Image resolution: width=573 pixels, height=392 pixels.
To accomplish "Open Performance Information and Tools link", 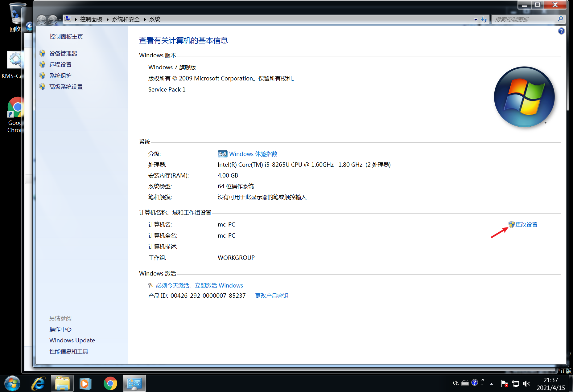I will coord(69,351).
